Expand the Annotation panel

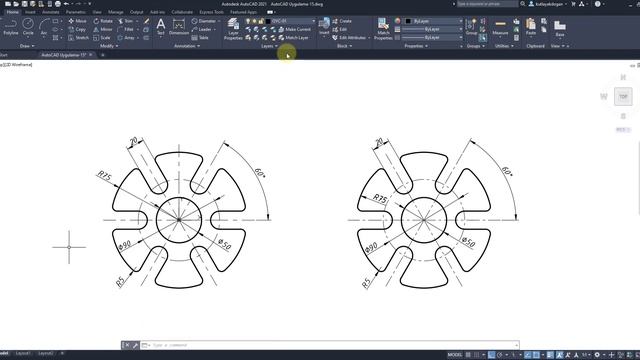[x=187, y=46]
